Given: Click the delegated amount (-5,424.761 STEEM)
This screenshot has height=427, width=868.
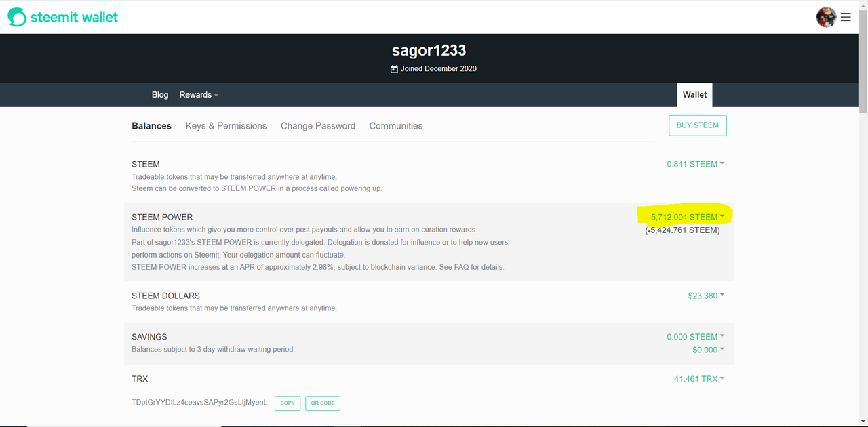Looking at the screenshot, I should pos(682,230).
